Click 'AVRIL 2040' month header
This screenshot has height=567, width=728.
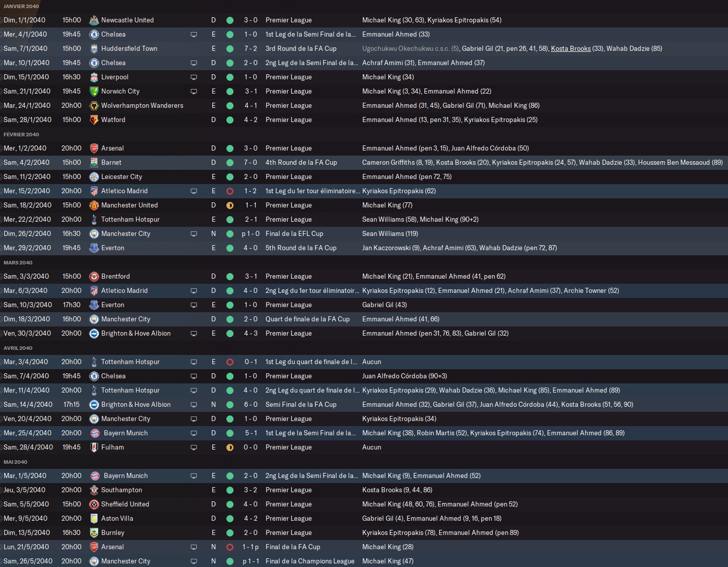click(18, 348)
